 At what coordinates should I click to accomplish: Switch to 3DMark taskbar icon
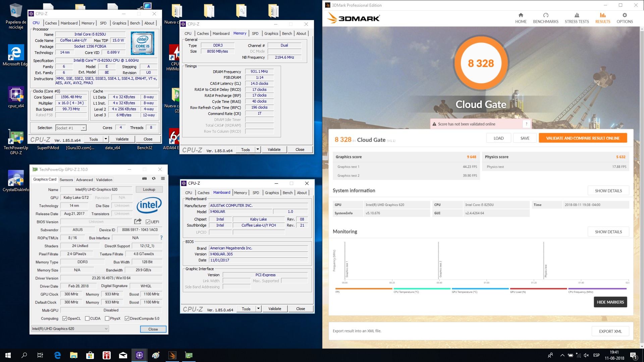(x=172, y=355)
